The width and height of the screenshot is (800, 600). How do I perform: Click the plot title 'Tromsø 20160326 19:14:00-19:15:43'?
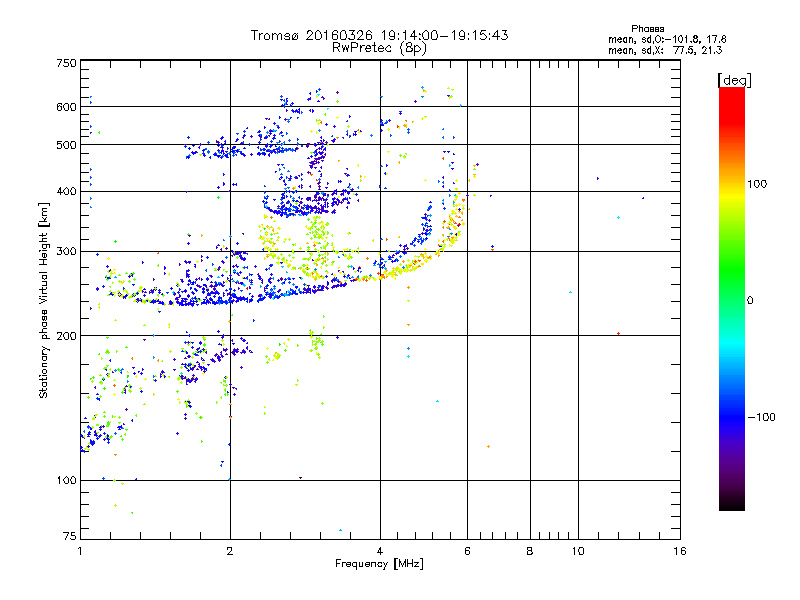click(x=380, y=35)
